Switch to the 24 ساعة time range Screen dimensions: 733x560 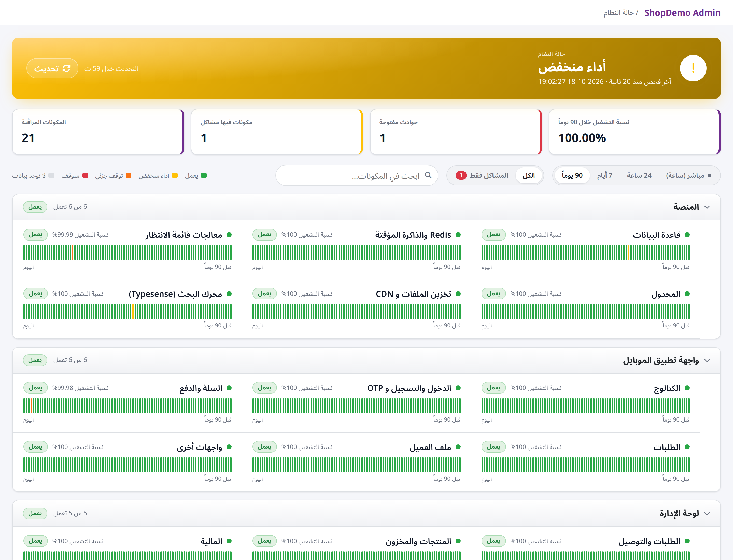639,175
